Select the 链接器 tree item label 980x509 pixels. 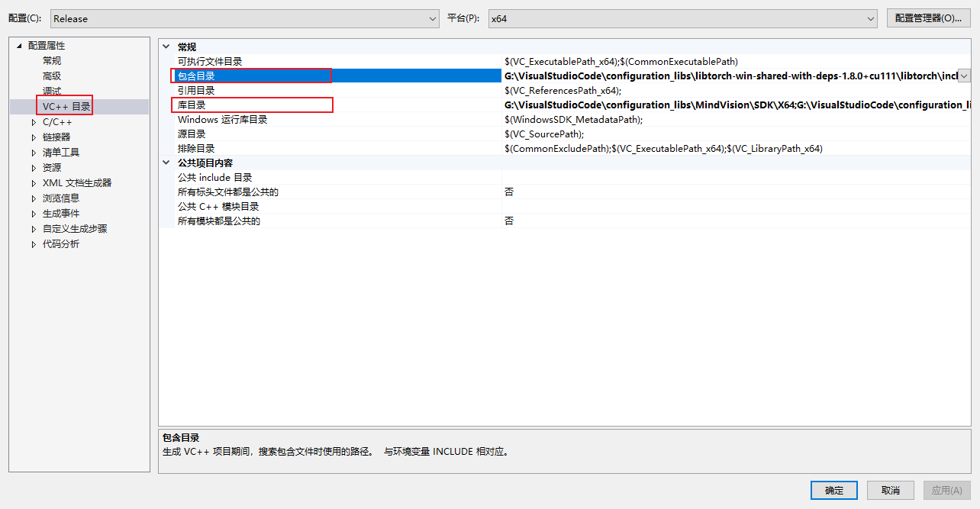click(56, 137)
